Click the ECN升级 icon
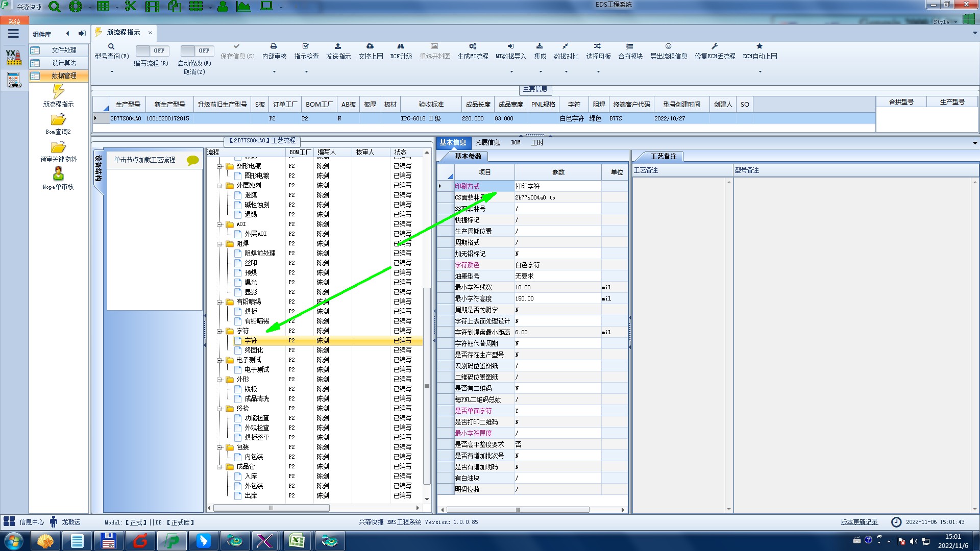This screenshot has width=980, height=551. [401, 46]
